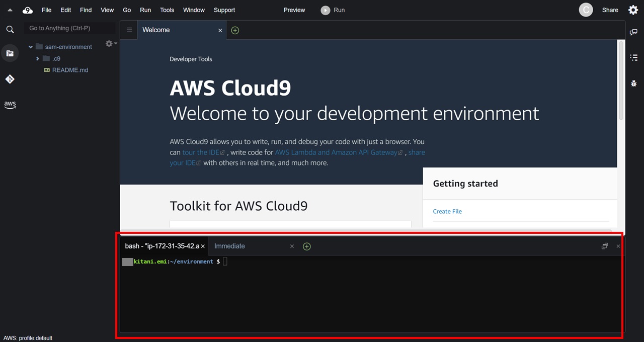Open the Tools menu
Viewport: 644px width, 342px height.
coord(167,10)
